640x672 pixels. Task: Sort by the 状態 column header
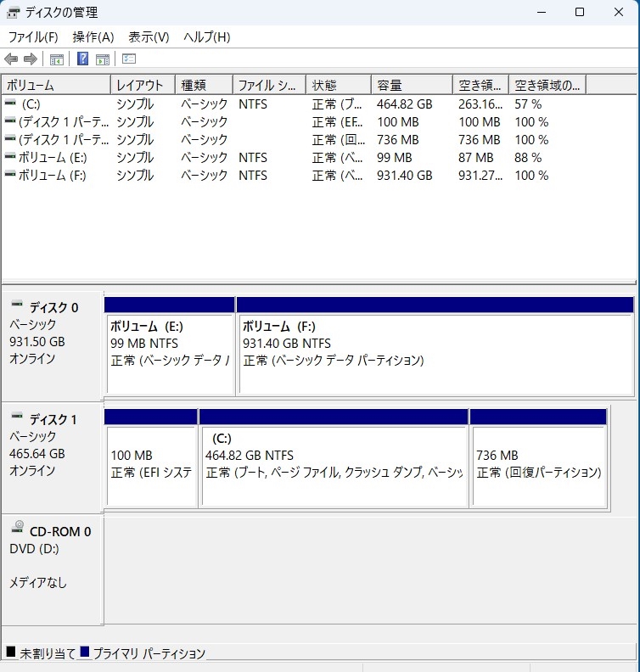[339, 86]
